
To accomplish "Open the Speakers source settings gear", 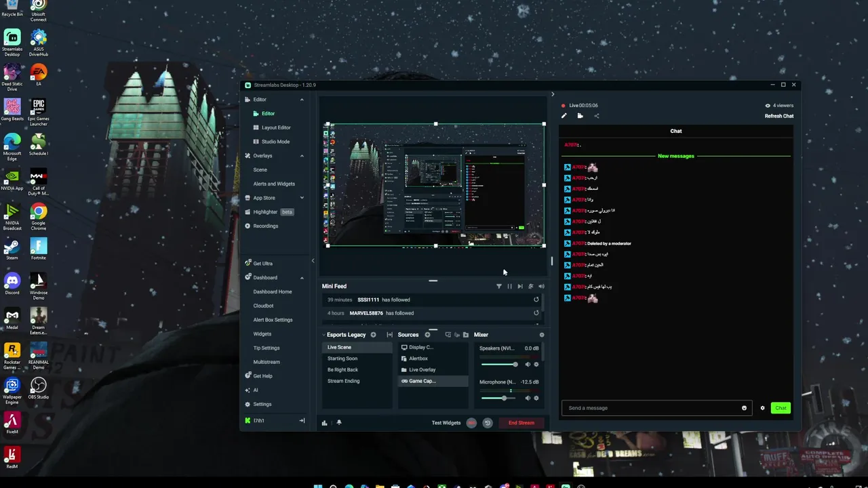I will point(536,365).
